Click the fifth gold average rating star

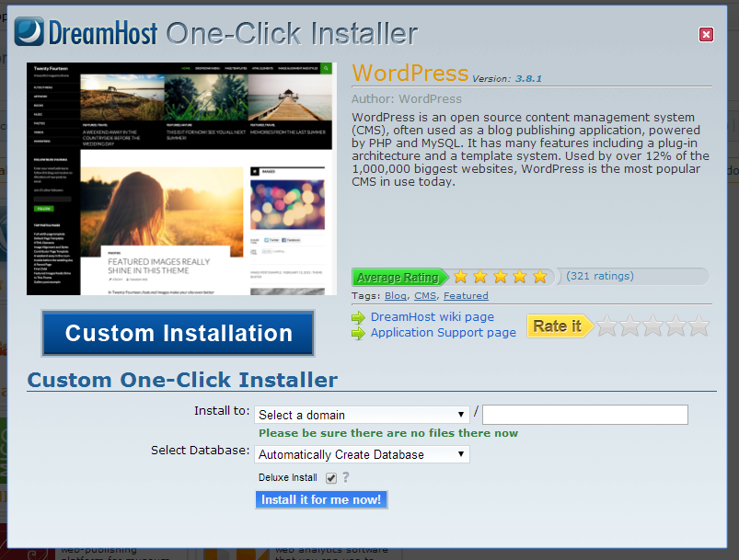pos(540,277)
